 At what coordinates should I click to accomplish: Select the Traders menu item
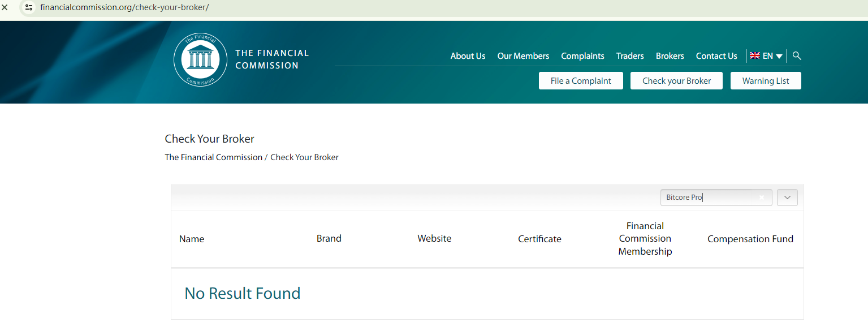[x=630, y=56]
